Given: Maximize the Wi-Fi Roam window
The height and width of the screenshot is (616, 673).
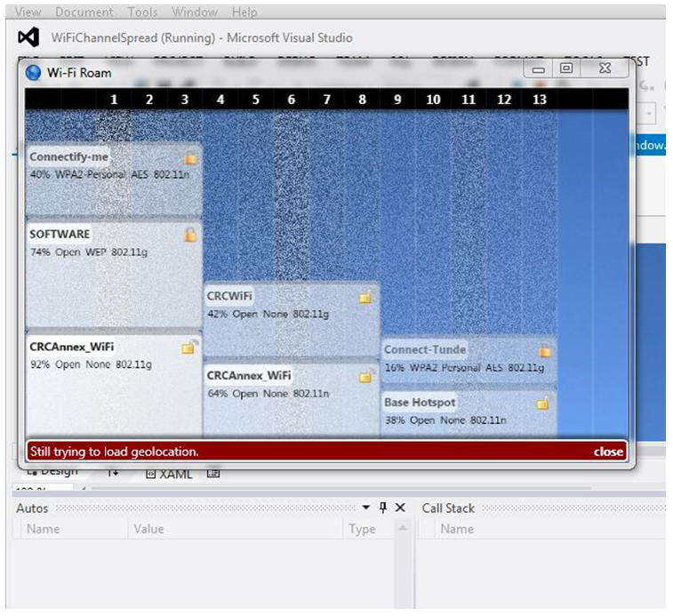Looking at the screenshot, I should coord(566,68).
